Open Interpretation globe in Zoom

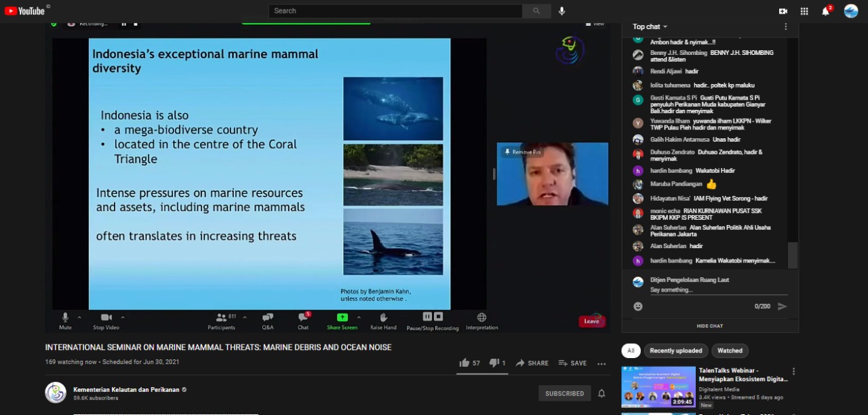(481, 321)
